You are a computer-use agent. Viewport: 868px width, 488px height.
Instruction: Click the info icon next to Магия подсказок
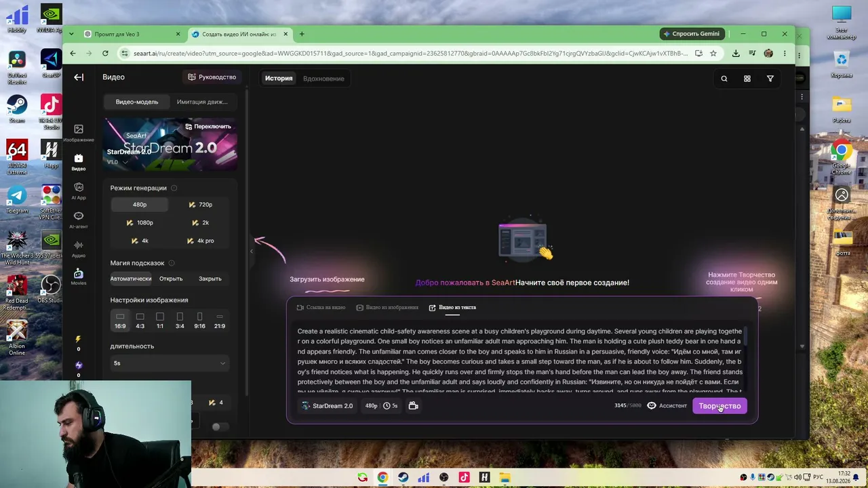point(172,263)
